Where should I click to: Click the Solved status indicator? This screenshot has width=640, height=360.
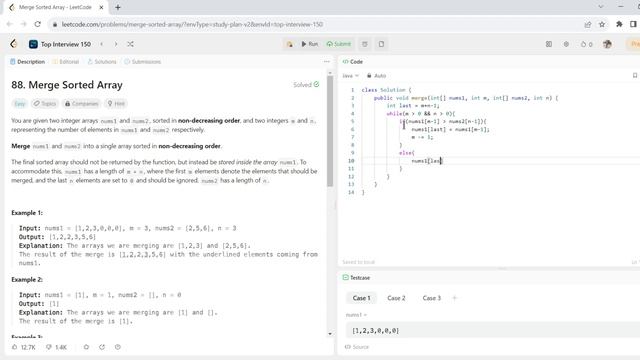(x=306, y=85)
